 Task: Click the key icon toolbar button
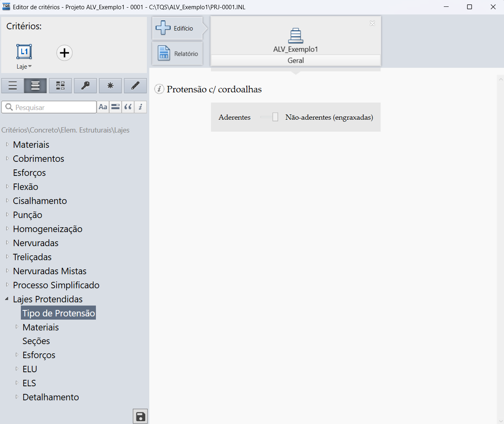point(85,86)
